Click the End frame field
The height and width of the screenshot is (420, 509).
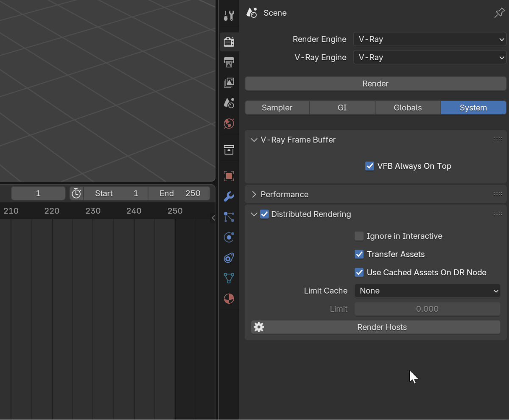coord(179,193)
